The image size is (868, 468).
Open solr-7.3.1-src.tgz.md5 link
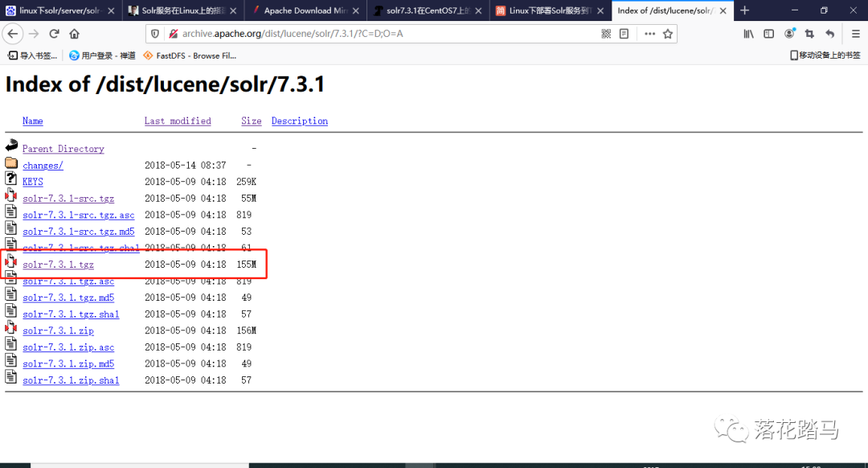click(78, 232)
